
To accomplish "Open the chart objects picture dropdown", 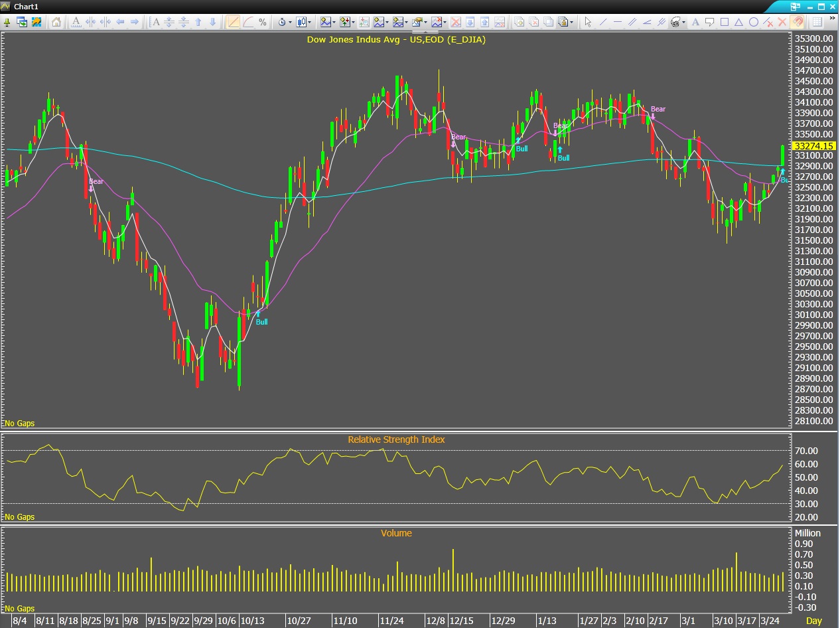I will click(419, 22).
